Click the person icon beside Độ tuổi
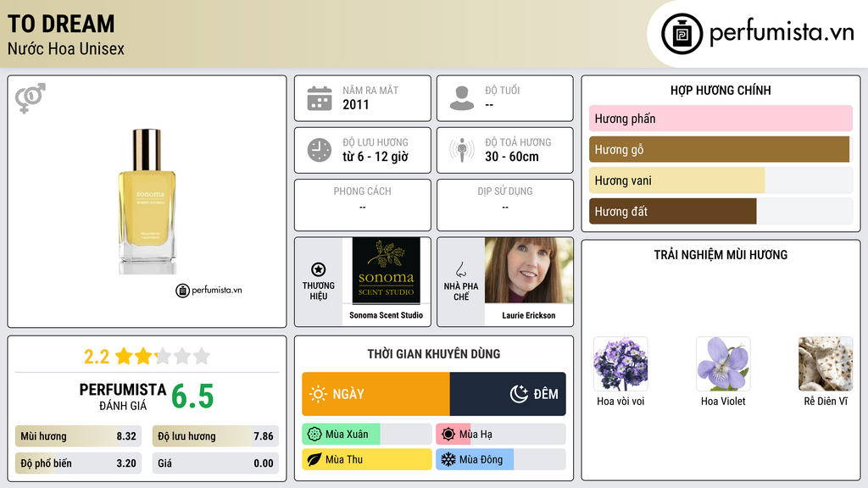 (462, 98)
